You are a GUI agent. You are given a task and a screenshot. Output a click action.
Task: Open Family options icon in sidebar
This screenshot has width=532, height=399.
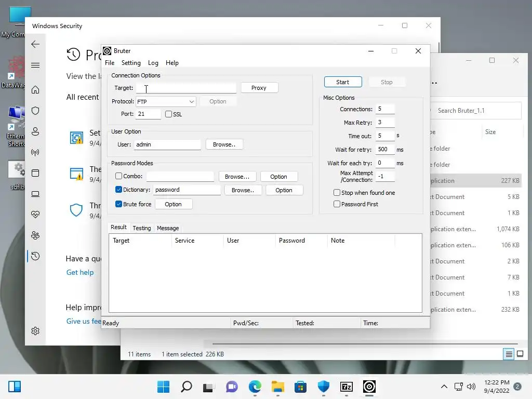click(x=35, y=235)
